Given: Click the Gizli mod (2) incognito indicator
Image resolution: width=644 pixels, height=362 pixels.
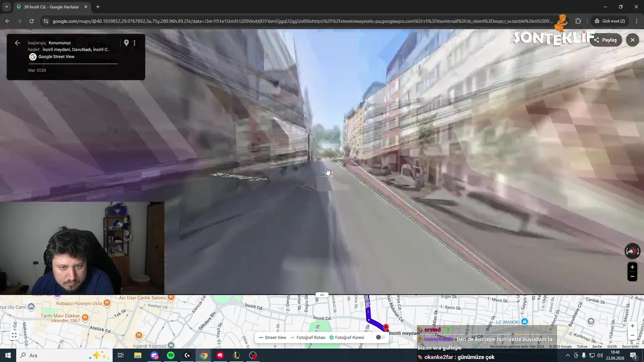Looking at the screenshot, I should 609,21.
